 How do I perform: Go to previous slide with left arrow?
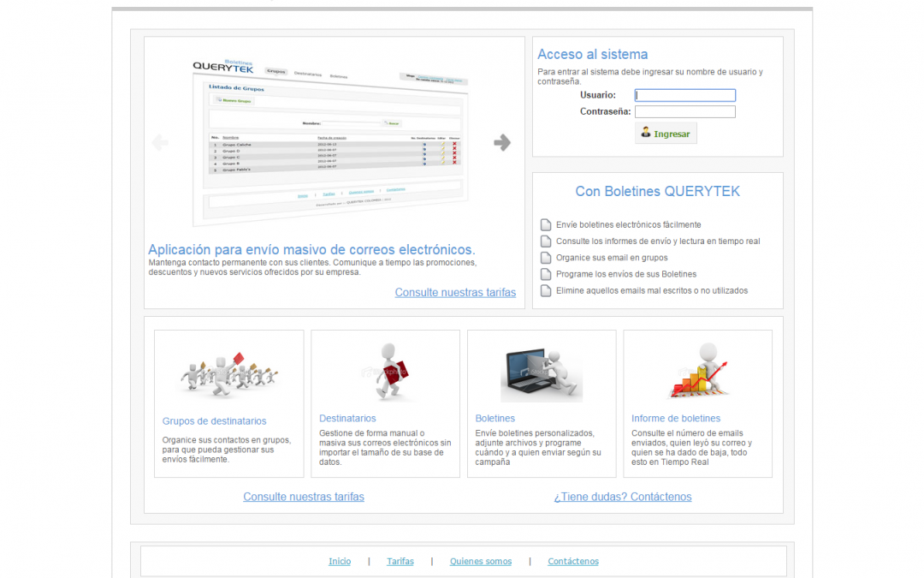(160, 142)
